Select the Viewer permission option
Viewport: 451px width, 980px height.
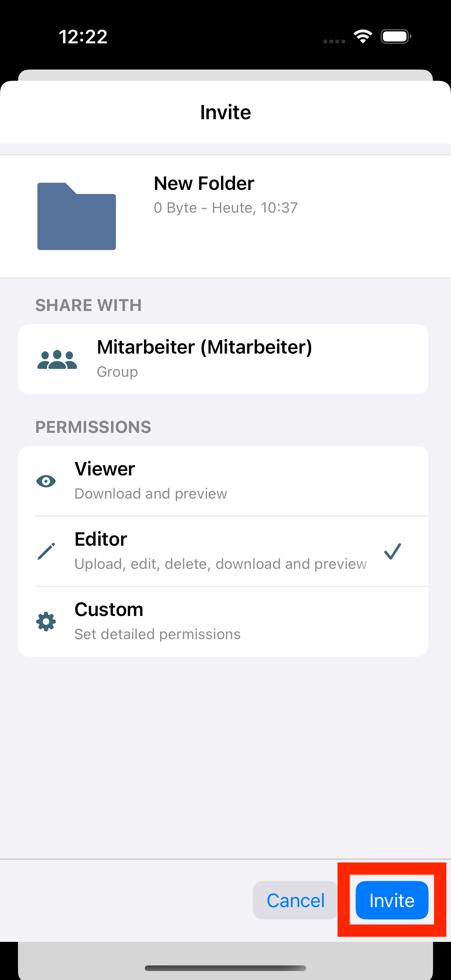(223, 481)
